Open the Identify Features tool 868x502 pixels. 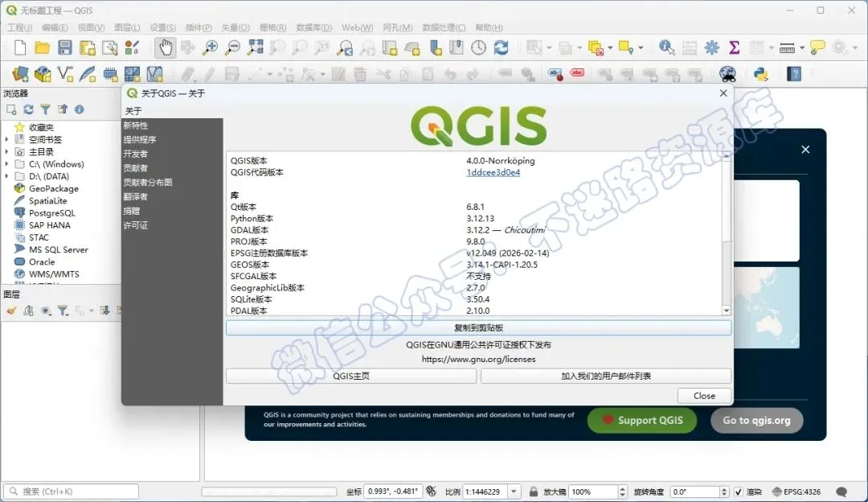(666, 48)
